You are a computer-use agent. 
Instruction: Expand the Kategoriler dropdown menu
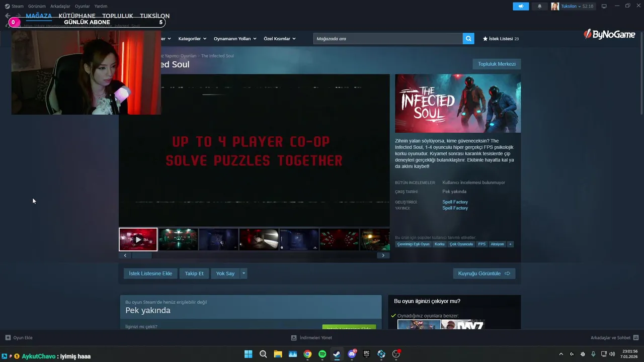point(192,39)
